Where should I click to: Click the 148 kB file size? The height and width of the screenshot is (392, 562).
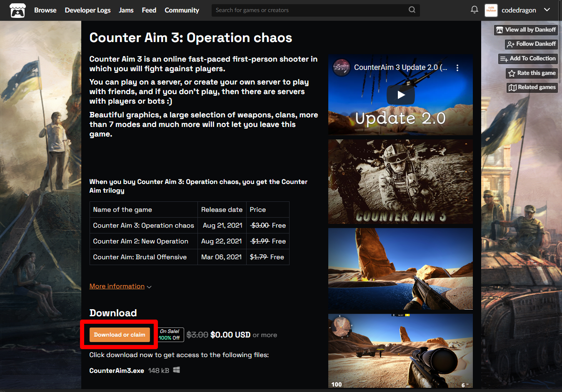coord(159,371)
